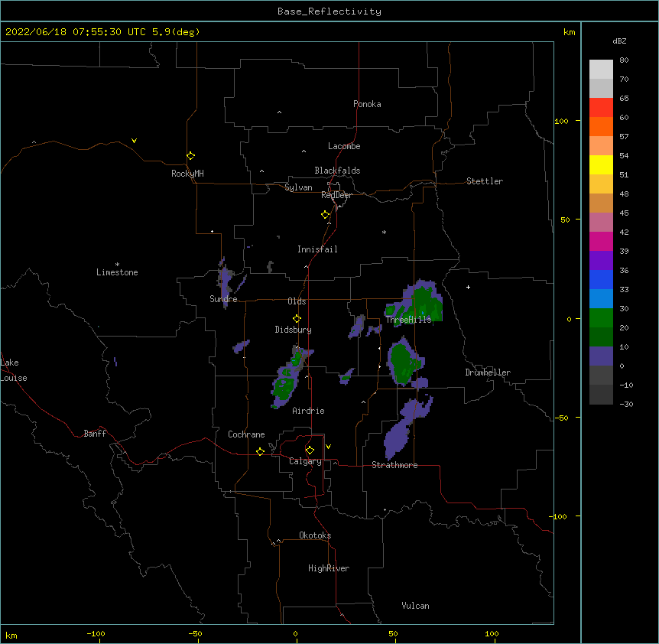Viewport: 659px width, 644px height.
Task: Select the Sylvan label
Action: [298, 187]
